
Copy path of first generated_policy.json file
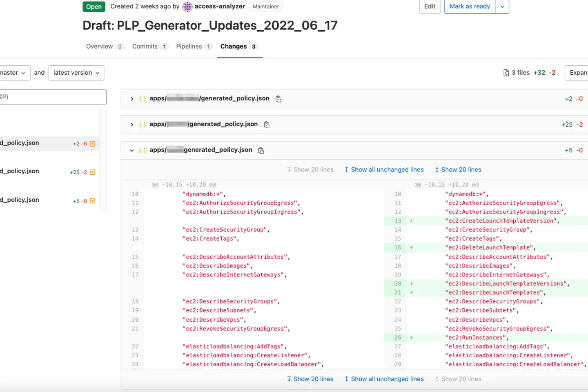(278, 99)
